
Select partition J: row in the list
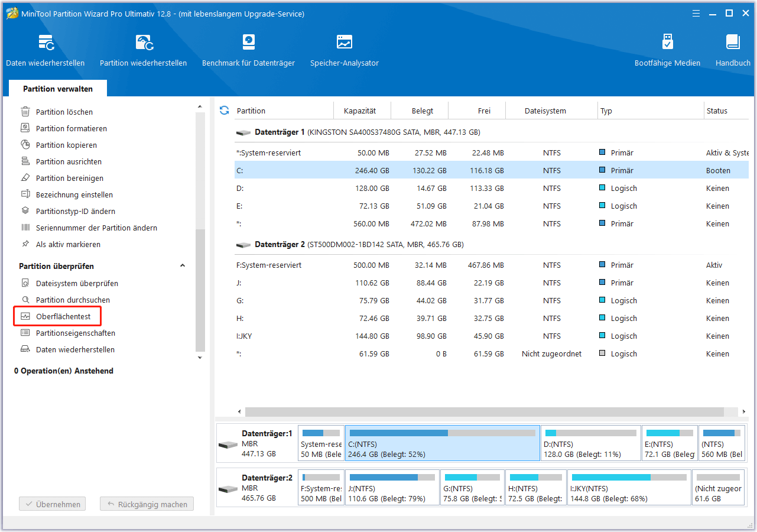coord(491,283)
